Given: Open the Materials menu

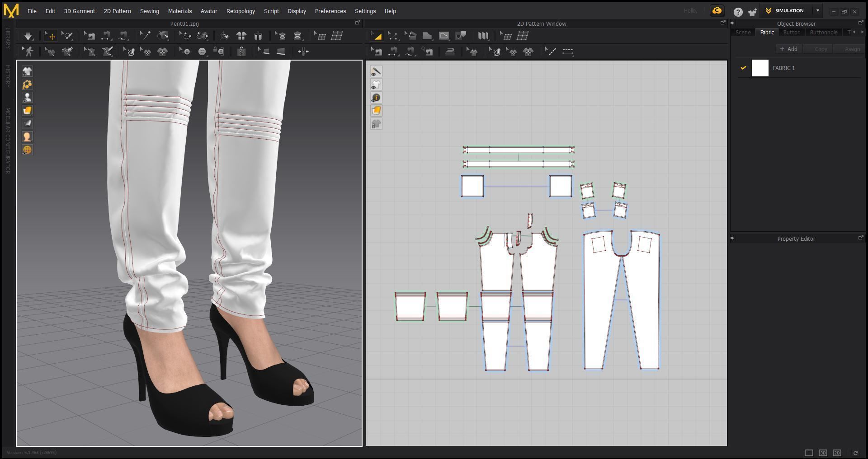Looking at the screenshot, I should (x=180, y=11).
